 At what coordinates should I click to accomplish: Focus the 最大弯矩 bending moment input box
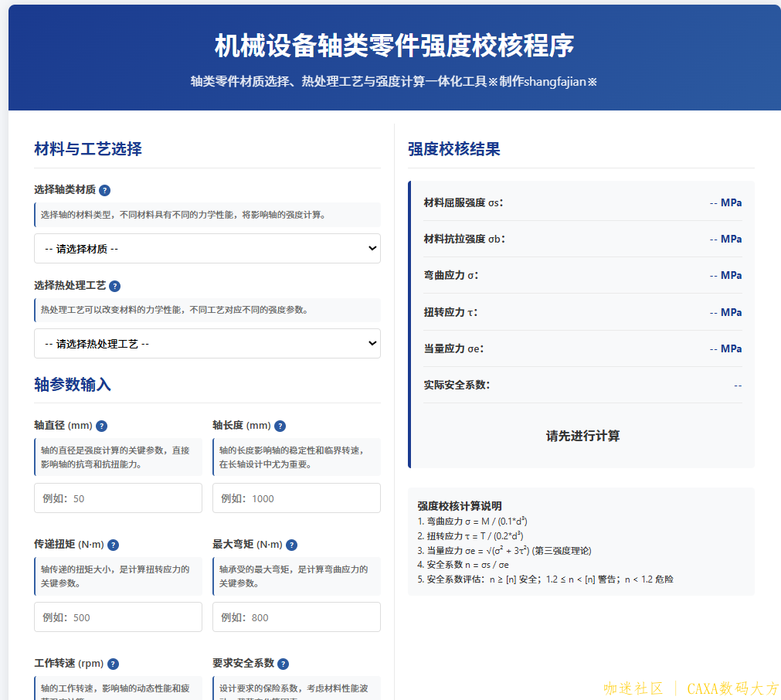point(297,617)
